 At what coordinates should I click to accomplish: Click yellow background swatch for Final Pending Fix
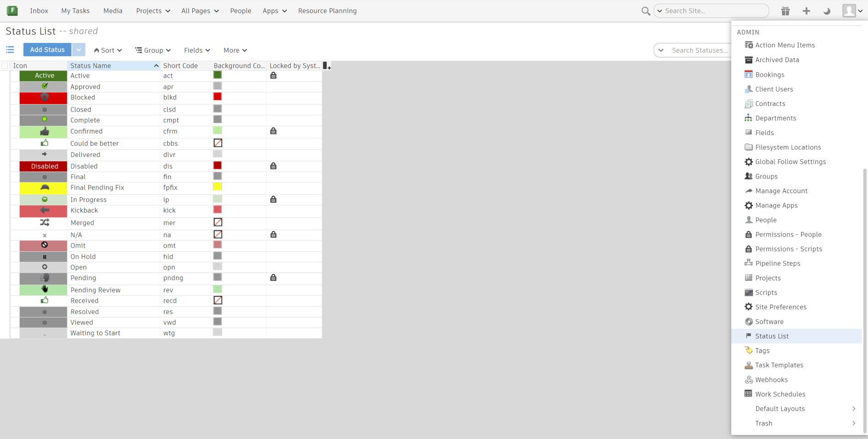[218, 187]
